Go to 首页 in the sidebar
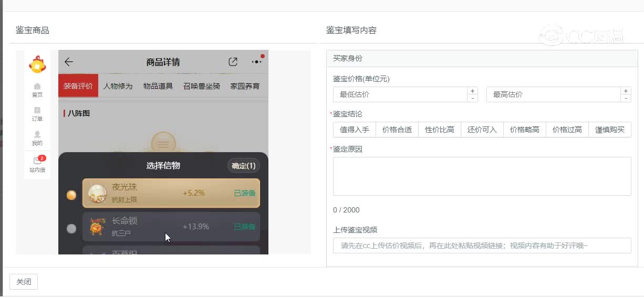Viewport: 644px width, 298px height. click(x=37, y=90)
